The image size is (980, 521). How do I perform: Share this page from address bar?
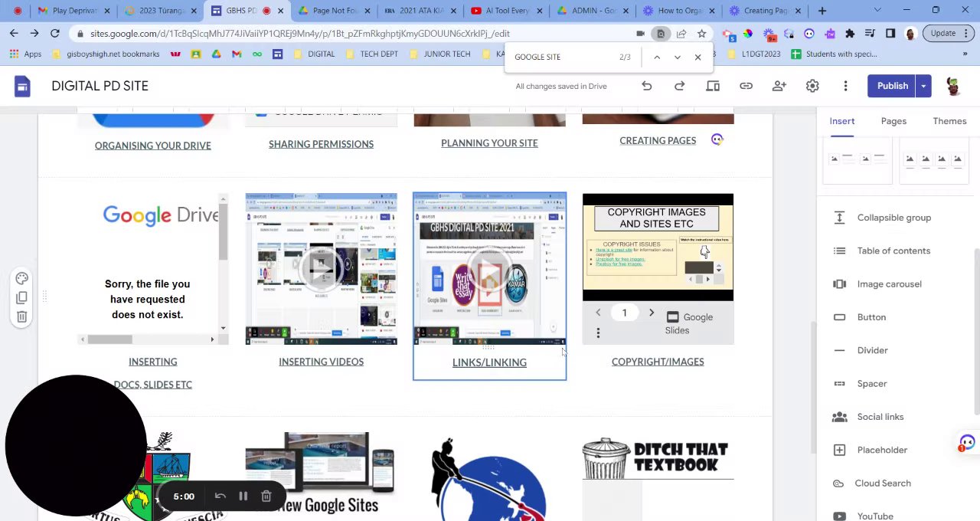click(681, 34)
